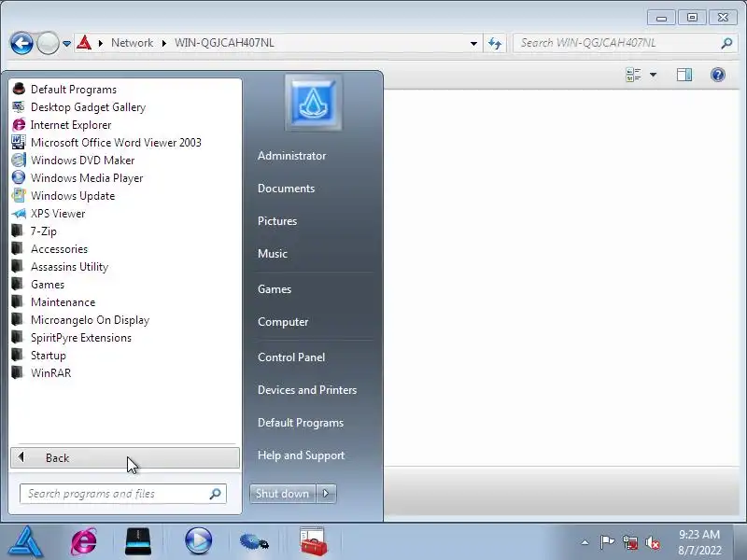Image resolution: width=747 pixels, height=560 pixels.
Task: Change the view with the views icon
Action: [634, 75]
